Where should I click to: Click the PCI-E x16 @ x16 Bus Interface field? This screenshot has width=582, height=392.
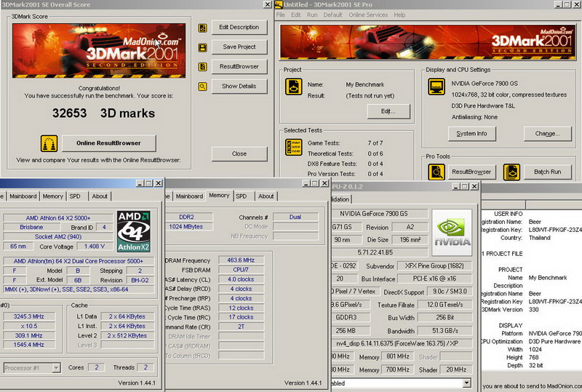point(434,279)
